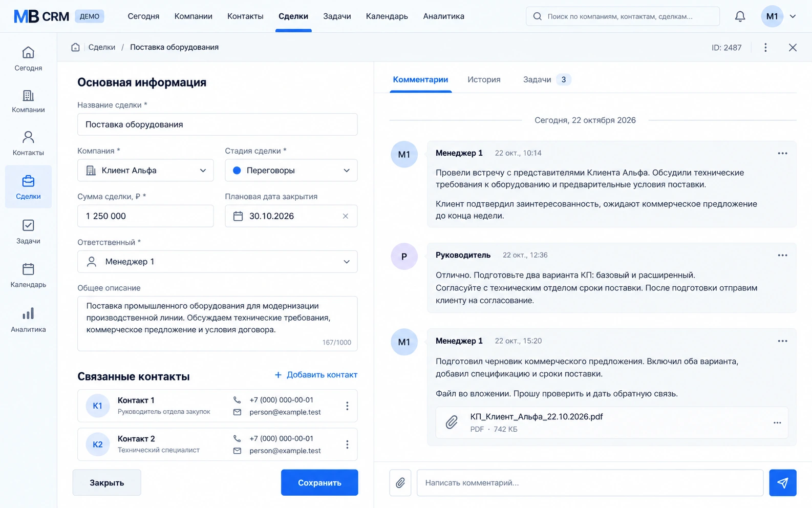
Task: Open Контакт 1 options menu
Action: point(347,406)
